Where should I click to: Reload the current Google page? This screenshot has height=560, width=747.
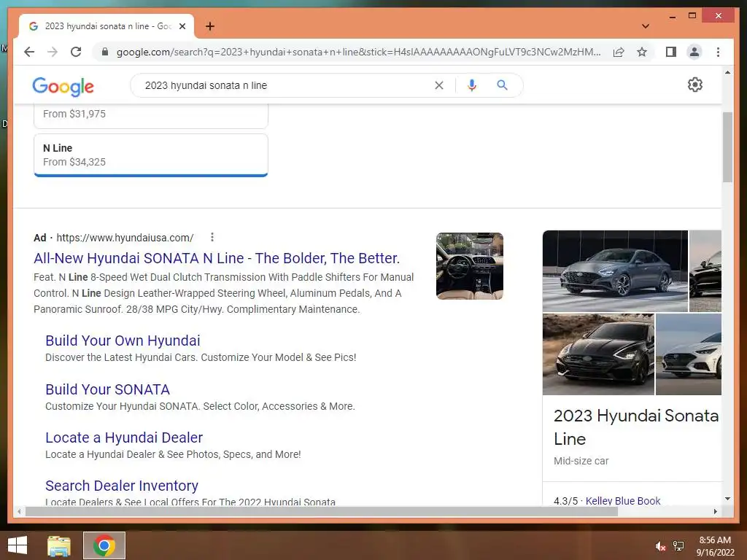coord(76,52)
